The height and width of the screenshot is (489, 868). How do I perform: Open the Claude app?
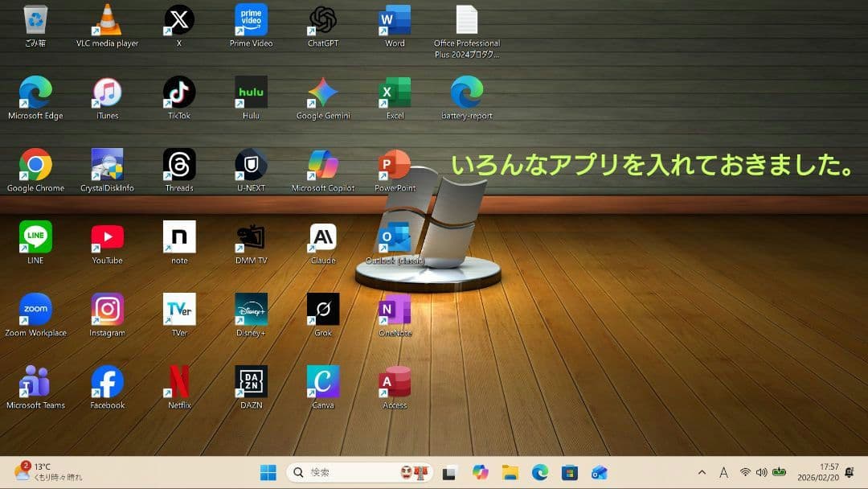pos(323,237)
